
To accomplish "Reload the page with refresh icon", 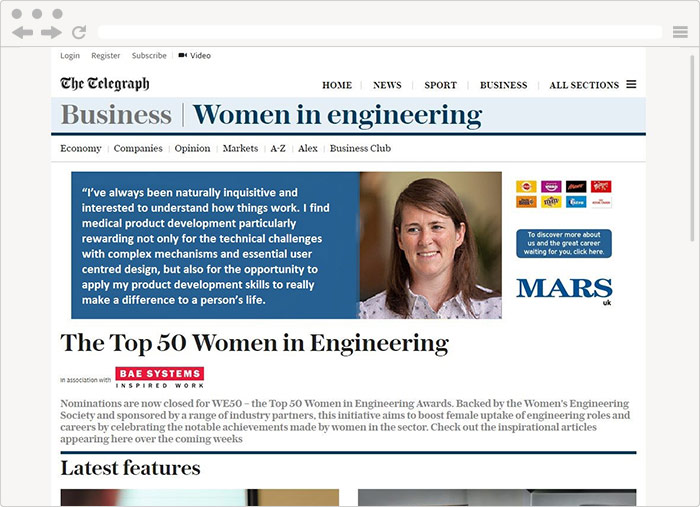I will [79, 32].
